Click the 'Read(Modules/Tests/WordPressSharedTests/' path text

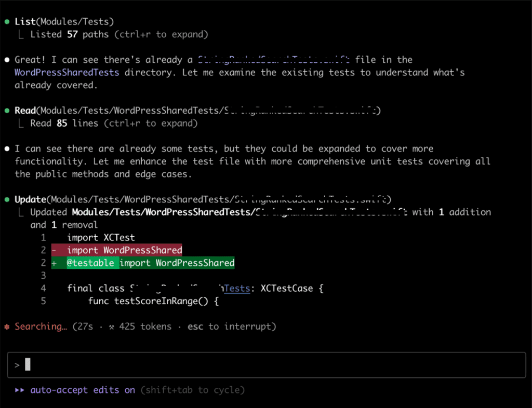click(x=119, y=111)
